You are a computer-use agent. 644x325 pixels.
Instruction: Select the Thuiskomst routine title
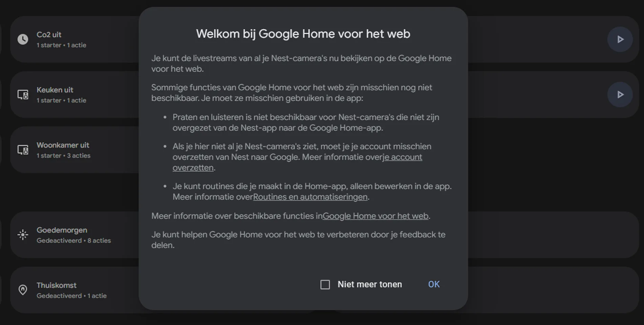[x=56, y=285]
